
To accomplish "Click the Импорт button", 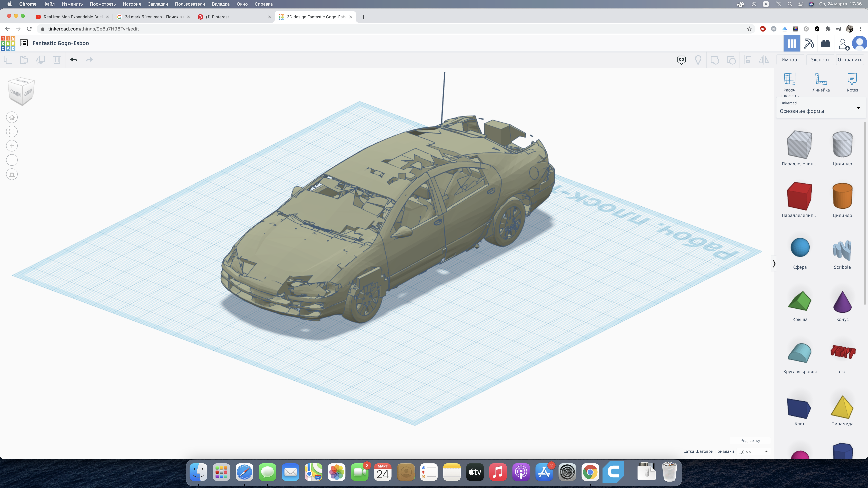I will [x=790, y=60].
